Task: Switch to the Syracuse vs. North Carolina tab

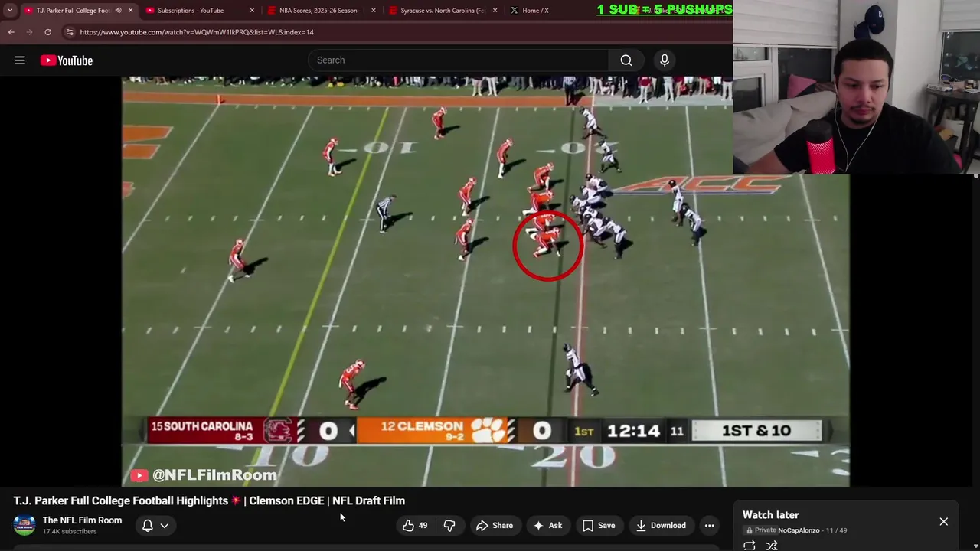Action: pos(443,11)
